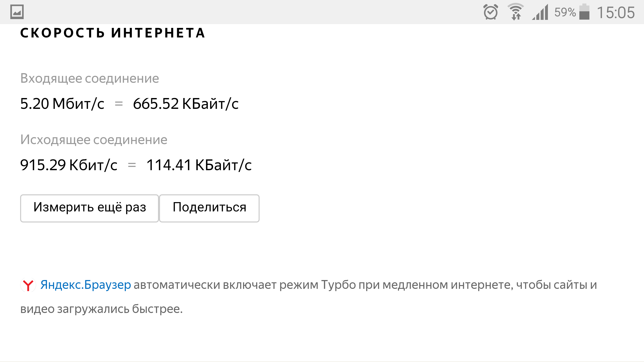Tap the 59% battery percentage indicator
The width and height of the screenshot is (644, 362).
click(x=565, y=12)
